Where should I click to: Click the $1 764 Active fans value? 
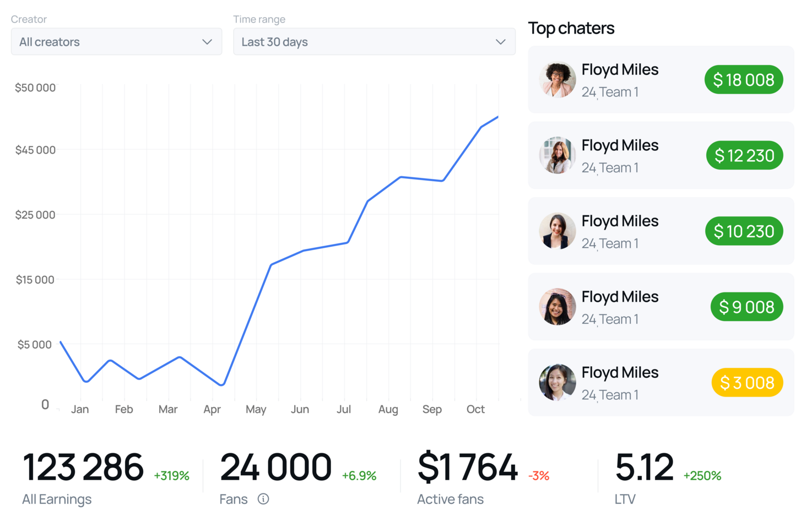(x=468, y=467)
